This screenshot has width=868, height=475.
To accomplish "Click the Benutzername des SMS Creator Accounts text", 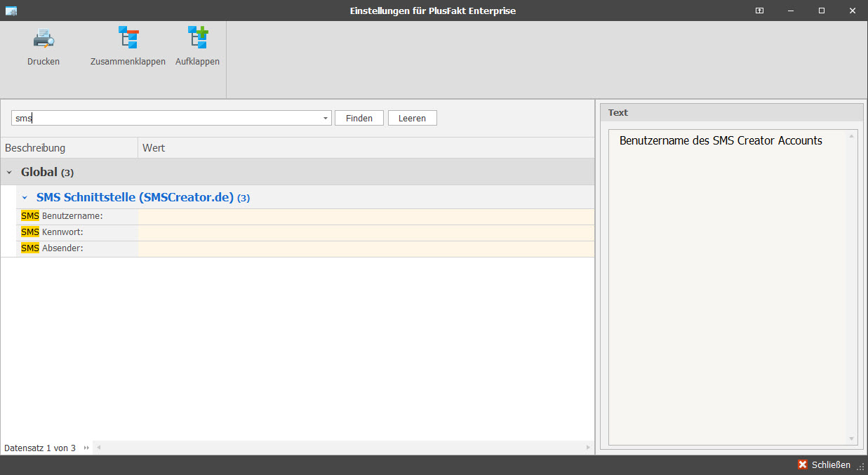I will point(721,140).
